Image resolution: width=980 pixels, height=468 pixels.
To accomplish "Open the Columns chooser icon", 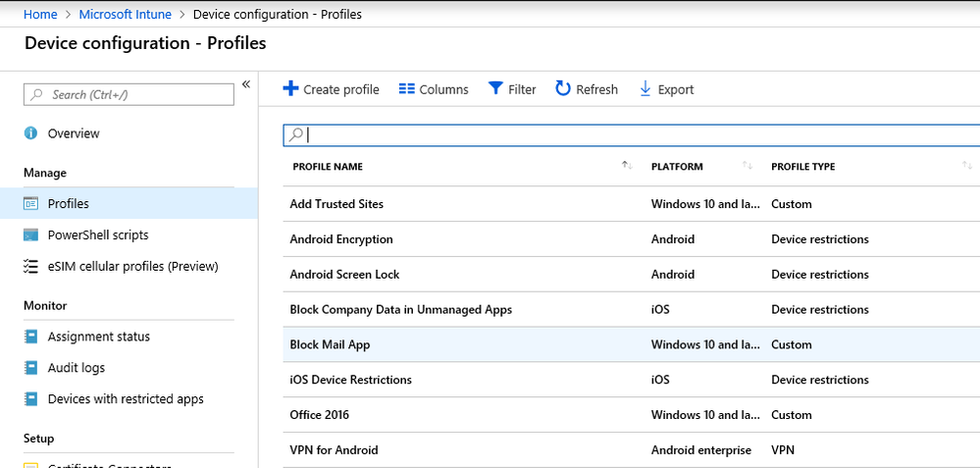I will (x=407, y=89).
